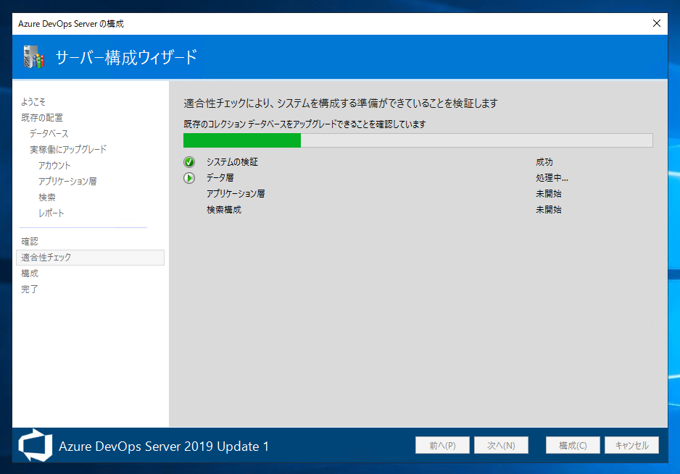Click the 検索構成 check row label

click(x=224, y=210)
